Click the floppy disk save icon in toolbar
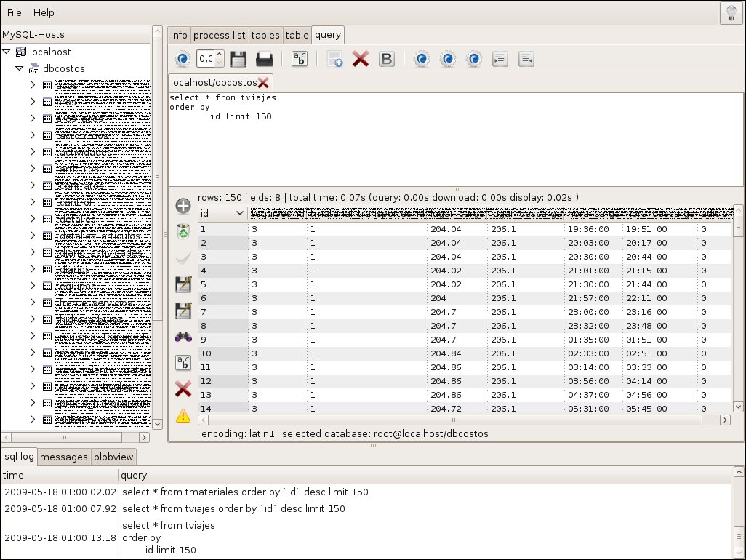Screen dimensions: 746x560 238,59
